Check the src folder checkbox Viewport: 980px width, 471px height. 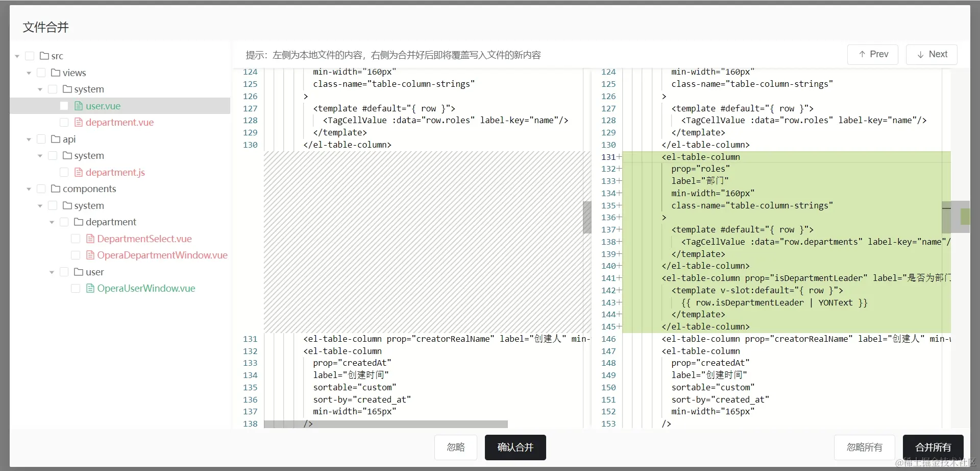coord(30,56)
